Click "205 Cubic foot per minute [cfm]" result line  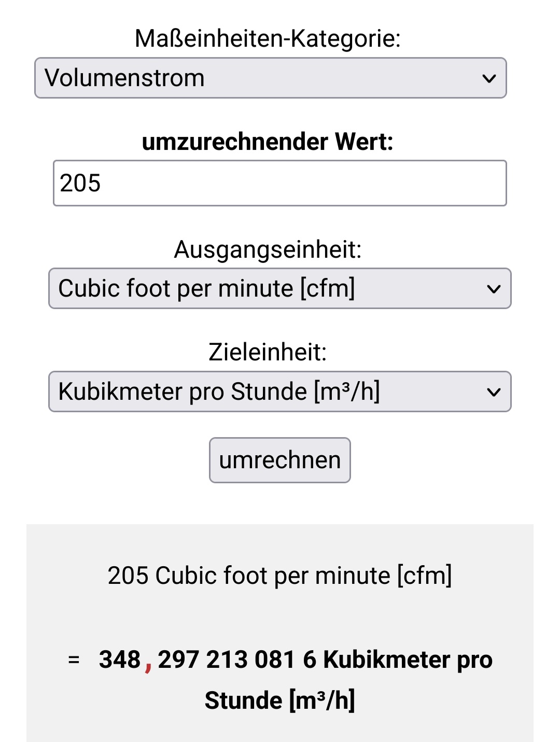click(280, 576)
